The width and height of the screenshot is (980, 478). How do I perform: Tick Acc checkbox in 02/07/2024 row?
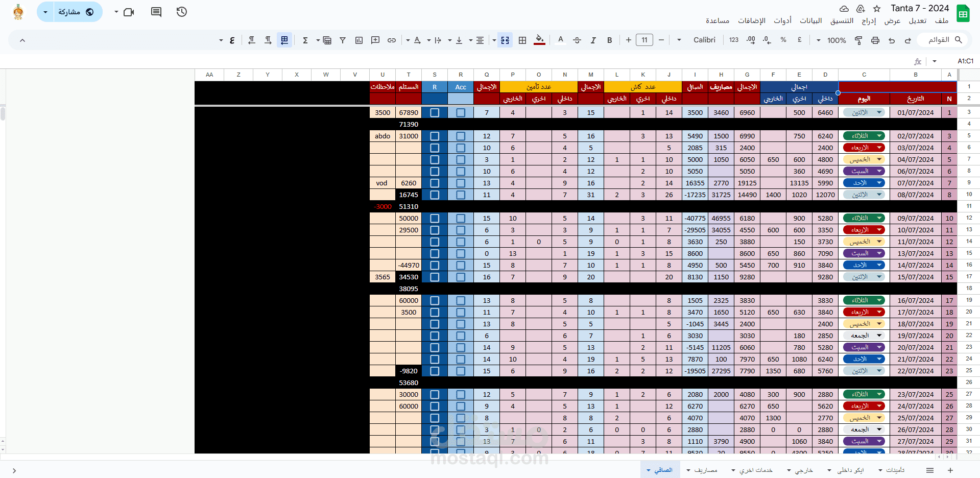click(461, 136)
